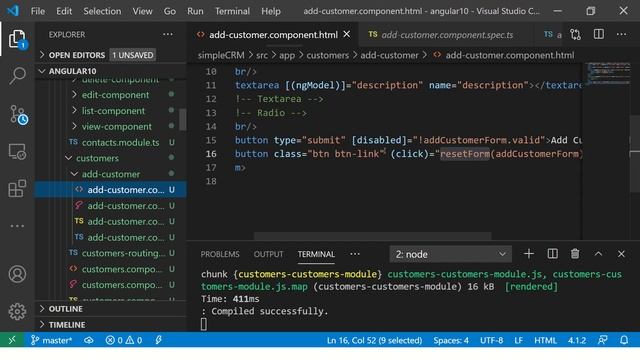Open the Extensions view
Viewport: 640px width, 360px height.
point(17,189)
